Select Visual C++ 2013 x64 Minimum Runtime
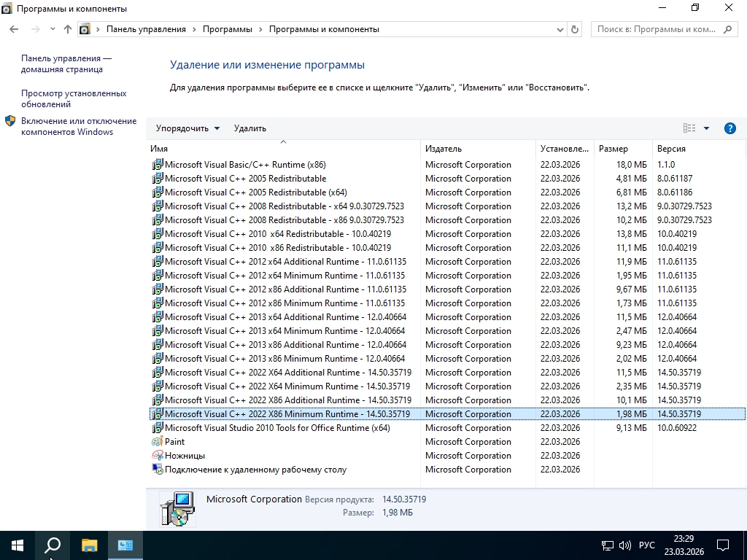Screen dimensions: 747x560 [x=447, y=330]
